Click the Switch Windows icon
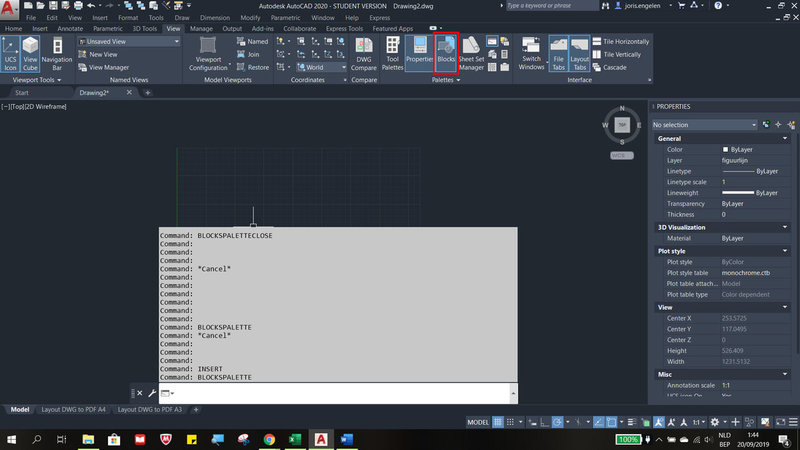The image size is (800, 450). [531, 52]
